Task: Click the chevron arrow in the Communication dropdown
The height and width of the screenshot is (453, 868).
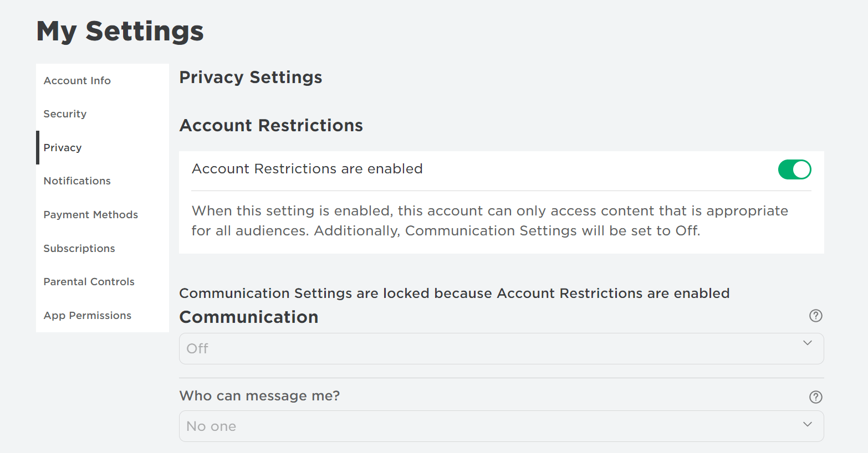Action: pyautogui.click(x=807, y=343)
